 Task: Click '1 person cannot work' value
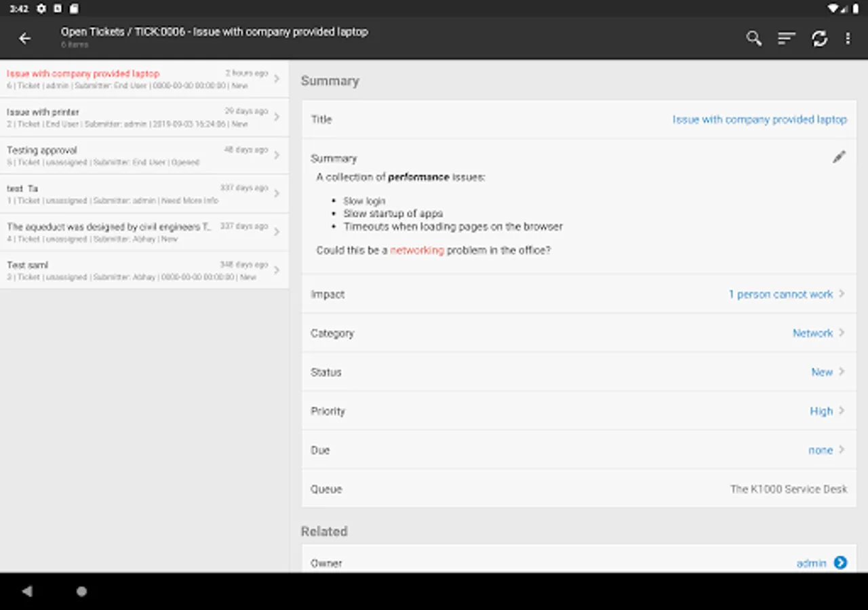[x=781, y=294]
